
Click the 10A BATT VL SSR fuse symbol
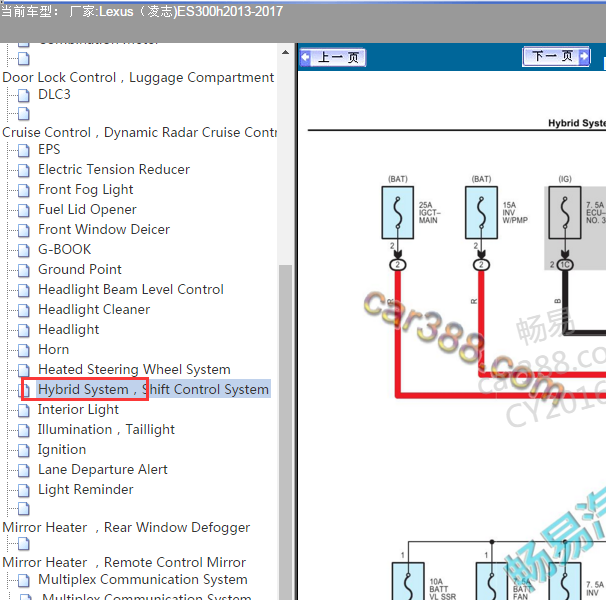[408, 581]
